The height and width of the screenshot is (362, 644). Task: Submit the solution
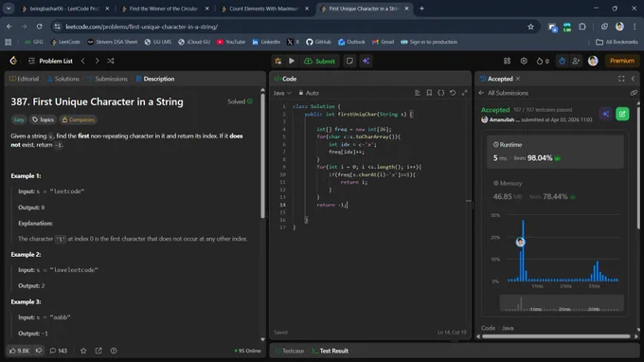[x=319, y=61]
